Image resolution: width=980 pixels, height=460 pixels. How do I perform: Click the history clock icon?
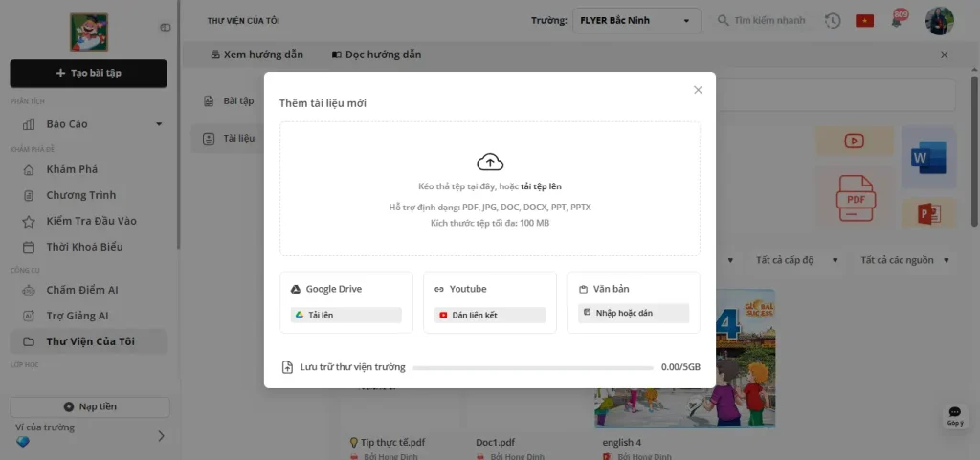coord(833,21)
